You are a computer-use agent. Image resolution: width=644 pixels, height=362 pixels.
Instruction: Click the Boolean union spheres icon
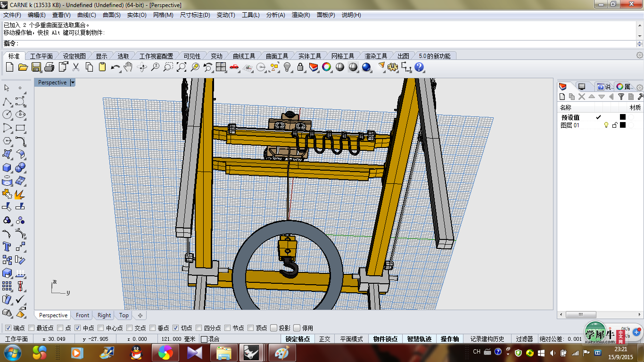point(20,168)
